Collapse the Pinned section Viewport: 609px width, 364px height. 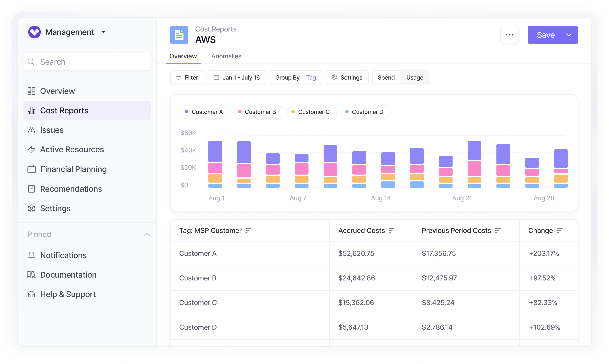tap(147, 234)
